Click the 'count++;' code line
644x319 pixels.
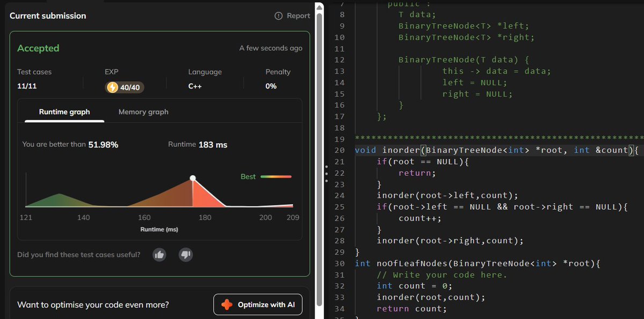420,218
